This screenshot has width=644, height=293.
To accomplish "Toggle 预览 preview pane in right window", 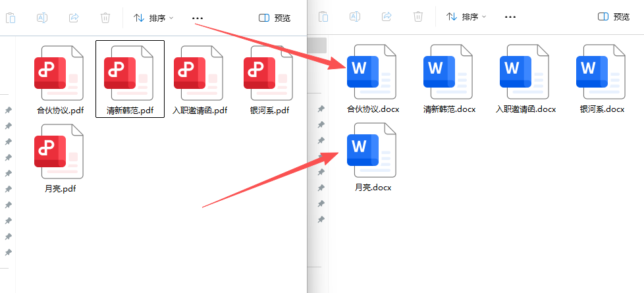I will click(x=614, y=16).
